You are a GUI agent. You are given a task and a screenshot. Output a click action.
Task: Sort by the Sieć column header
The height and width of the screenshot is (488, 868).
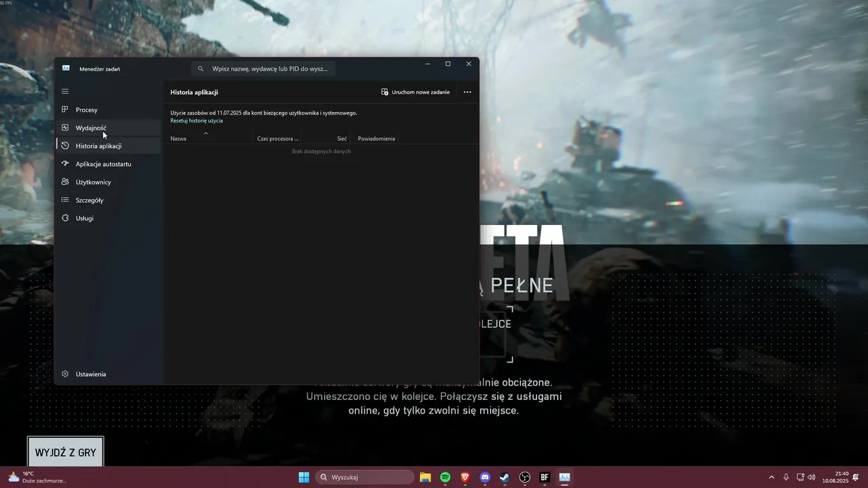coord(342,138)
